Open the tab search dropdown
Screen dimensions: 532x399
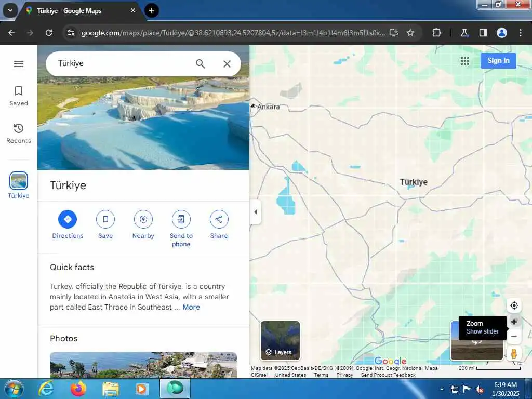10,10
